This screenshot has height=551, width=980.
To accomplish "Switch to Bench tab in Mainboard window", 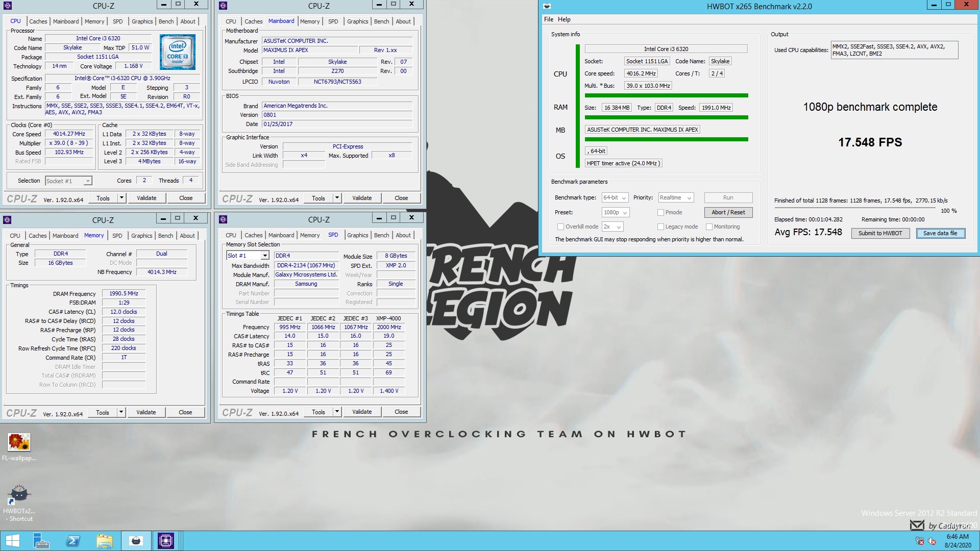I will tap(382, 21).
